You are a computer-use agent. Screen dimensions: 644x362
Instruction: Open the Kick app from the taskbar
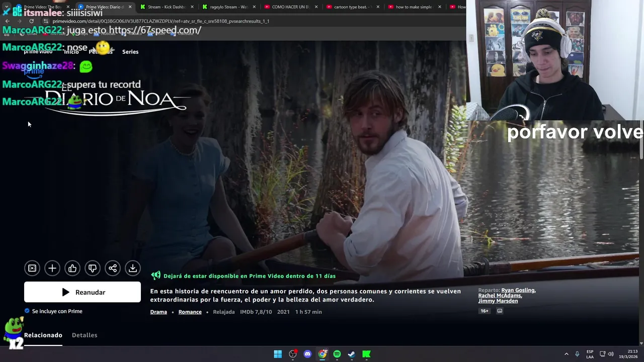[367, 354]
